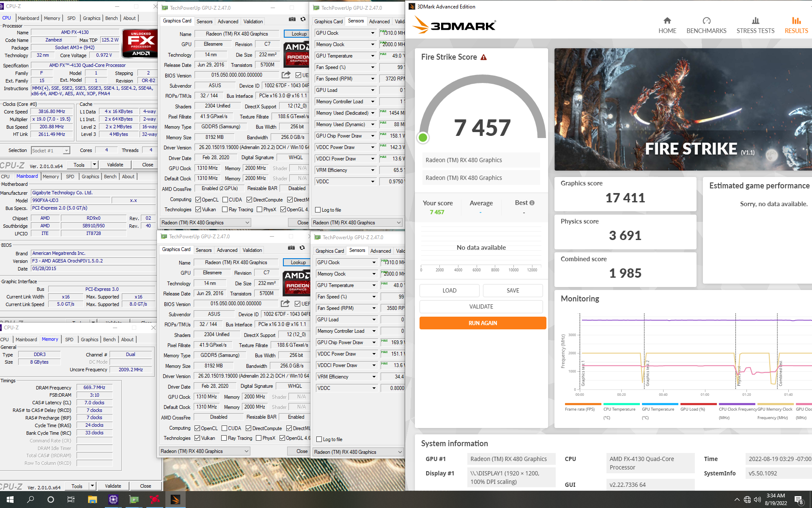This screenshot has width=812, height=508.
Task: Open Graphics tab in bottom CPU-Z Memory window
Action: coord(89,340)
